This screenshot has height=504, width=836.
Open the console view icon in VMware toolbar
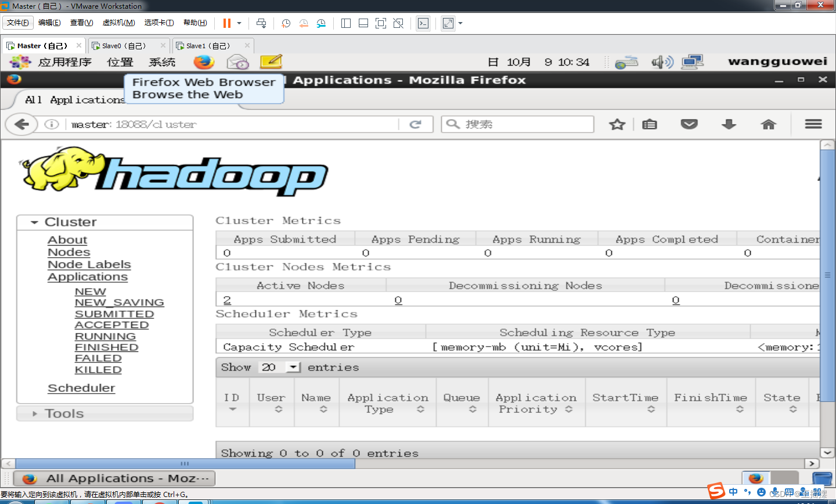[x=423, y=23]
